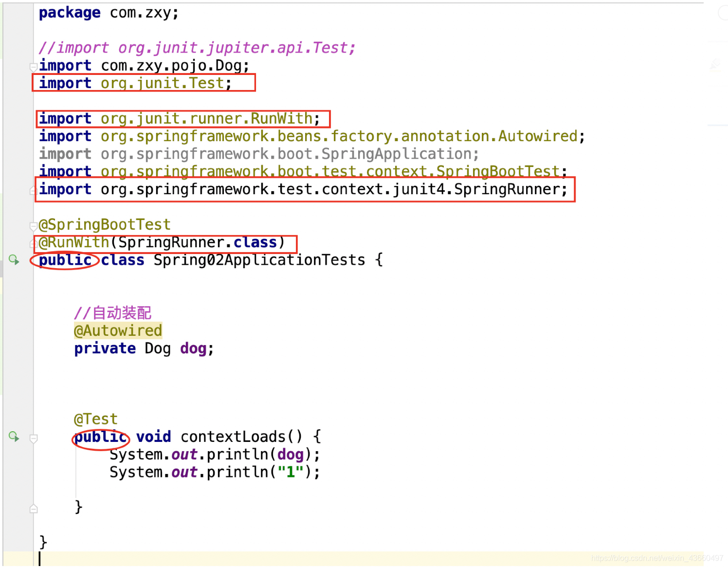Click the @SpringBootTest annotation
The width and height of the screenshot is (728, 567).
tap(105, 224)
